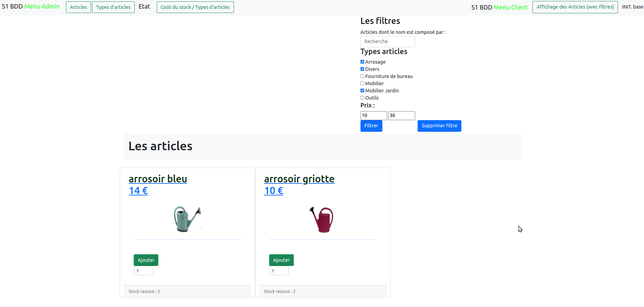Focus the Recherche search field

387,41
